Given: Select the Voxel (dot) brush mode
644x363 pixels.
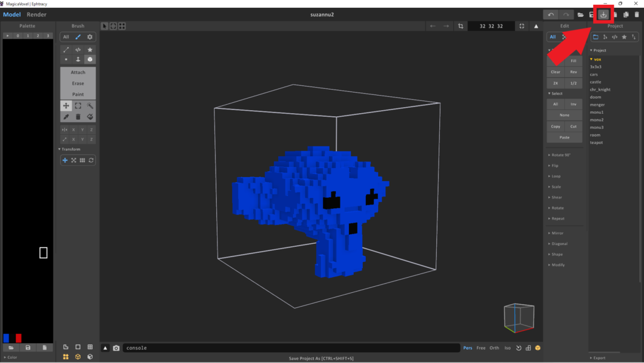Looking at the screenshot, I should 65,59.
